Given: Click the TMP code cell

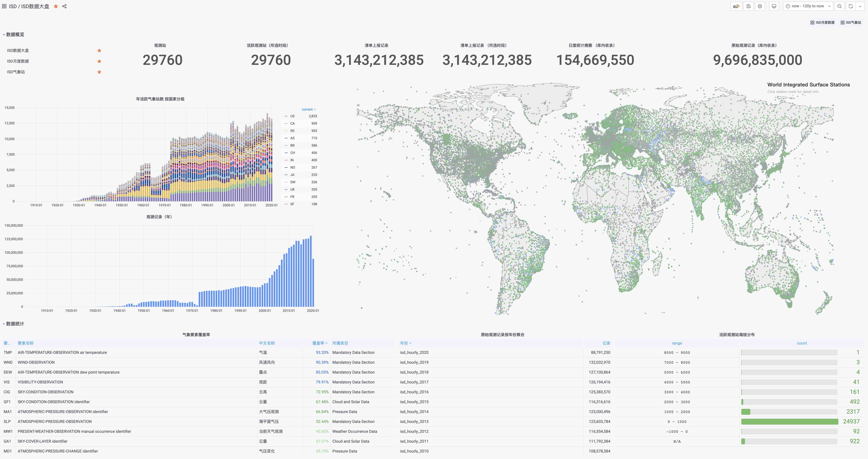Looking at the screenshot, I should coord(8,353).
